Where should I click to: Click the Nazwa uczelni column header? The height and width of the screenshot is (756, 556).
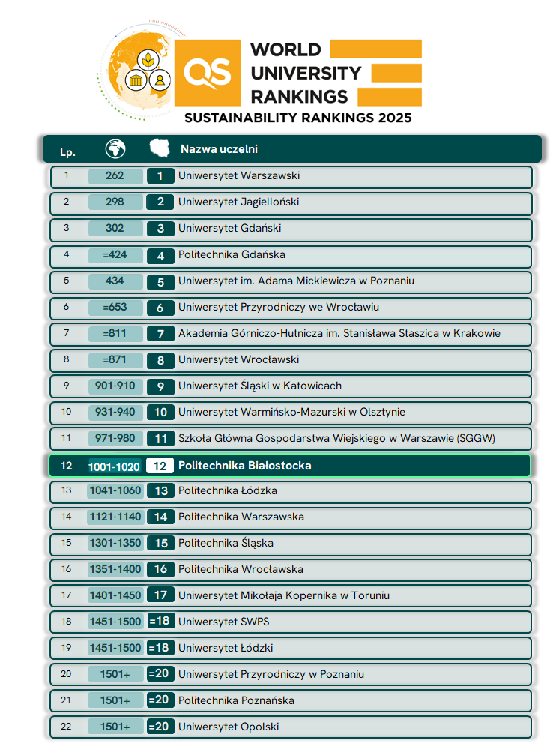(219, 149)
